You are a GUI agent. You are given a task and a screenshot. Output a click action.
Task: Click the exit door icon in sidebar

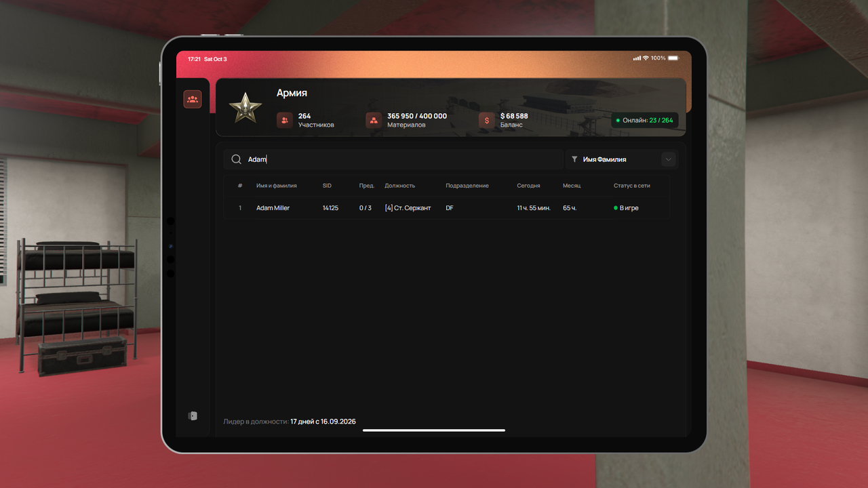click(x=193, y=415)
